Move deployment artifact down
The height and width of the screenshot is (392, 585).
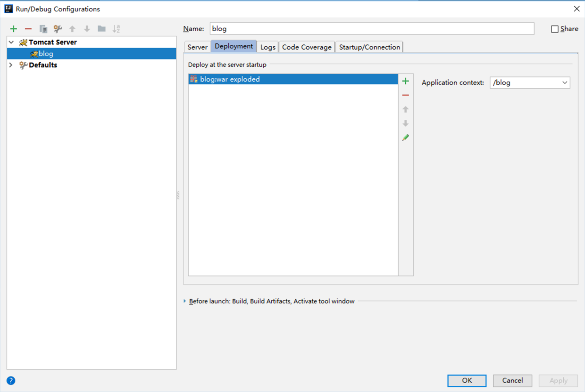[x=405, y=124]
